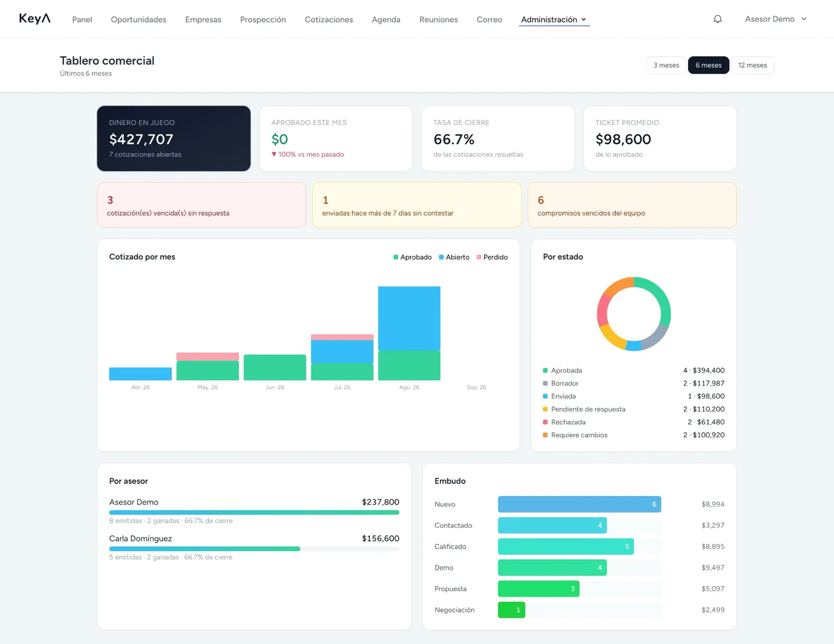
Task: Select the 3 meses range
Action: pos(666,65)
